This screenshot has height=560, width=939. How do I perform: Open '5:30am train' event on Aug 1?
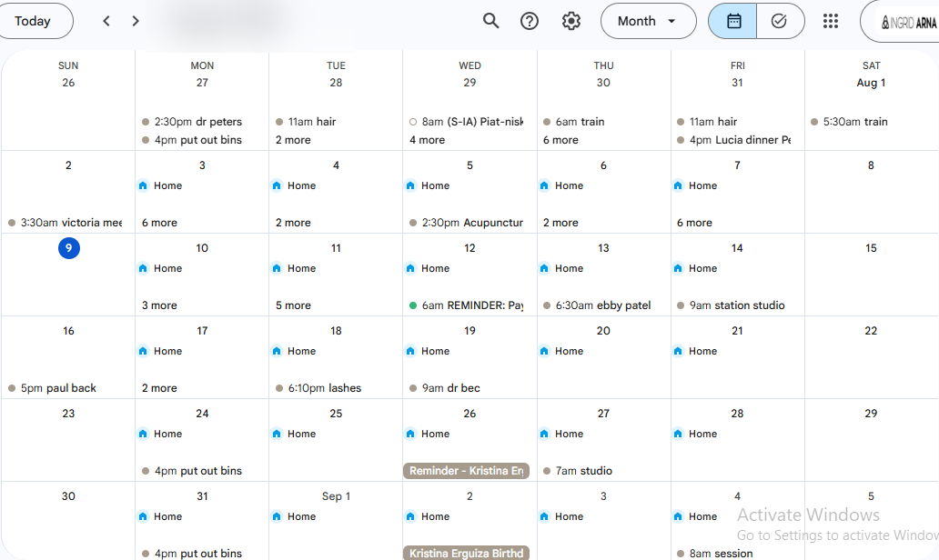tap(849, 122)
